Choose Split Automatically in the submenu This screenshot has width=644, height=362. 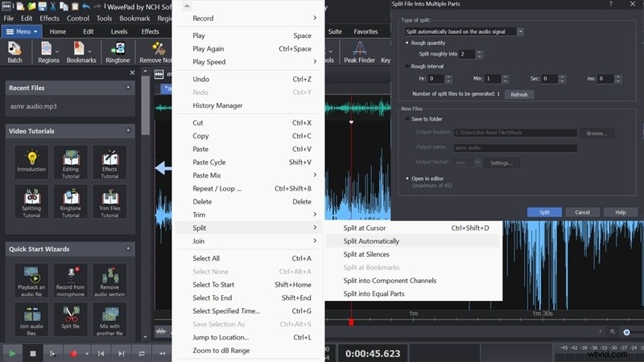coord(413,241)
